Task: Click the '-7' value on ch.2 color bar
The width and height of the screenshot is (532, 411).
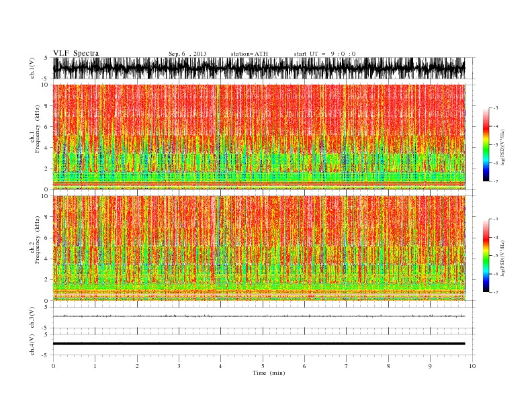Action: pos(496,292)
